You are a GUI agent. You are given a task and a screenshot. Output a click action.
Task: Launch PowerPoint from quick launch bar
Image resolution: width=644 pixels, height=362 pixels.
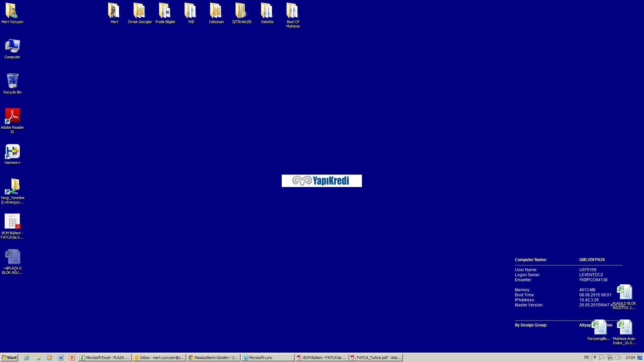[72, 358]
